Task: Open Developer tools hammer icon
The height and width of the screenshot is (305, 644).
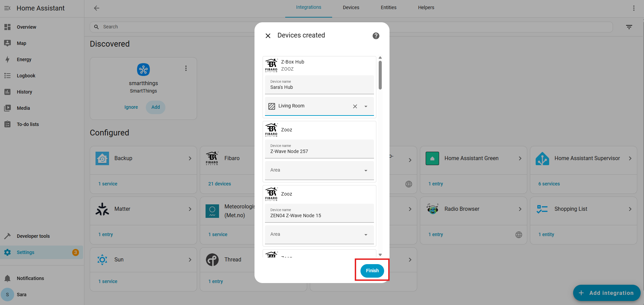Action: coord(7,236)
